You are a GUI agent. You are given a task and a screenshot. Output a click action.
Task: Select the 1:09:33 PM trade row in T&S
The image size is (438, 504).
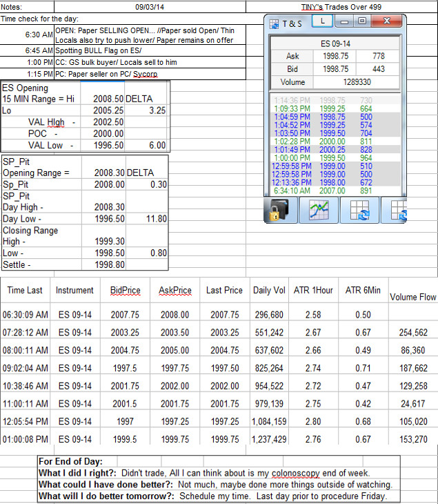pyautogui.click(x=335, y=108)
